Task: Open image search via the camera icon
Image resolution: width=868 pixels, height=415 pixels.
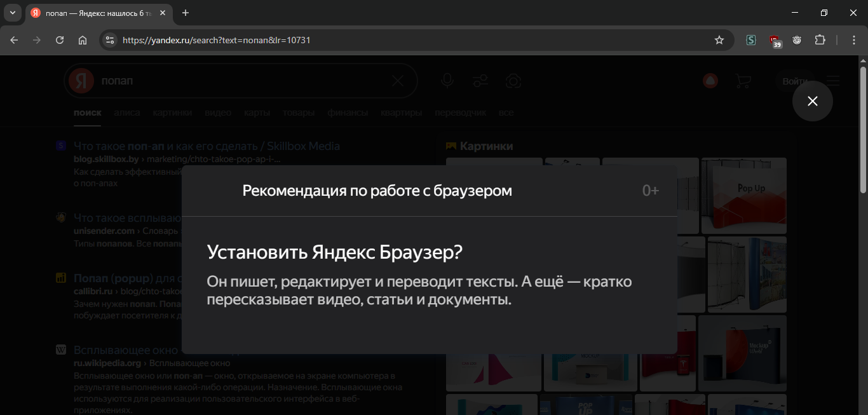Action: [513, 81]
